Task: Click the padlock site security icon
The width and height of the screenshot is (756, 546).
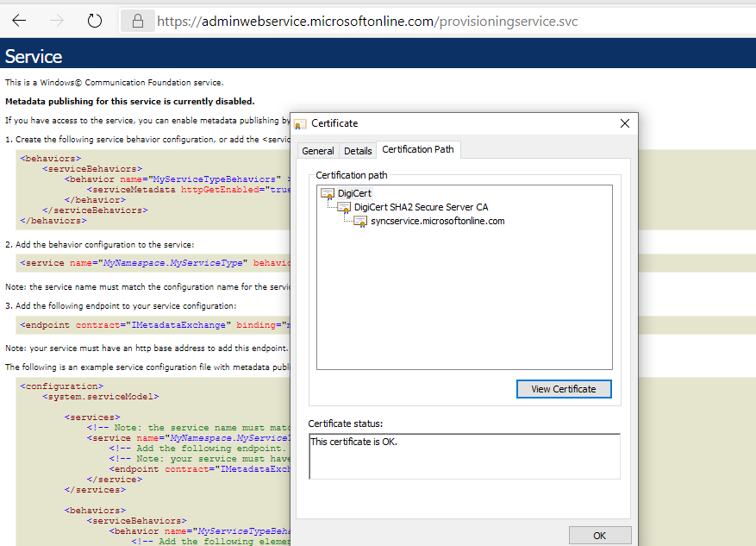Action: coord(138,21)
